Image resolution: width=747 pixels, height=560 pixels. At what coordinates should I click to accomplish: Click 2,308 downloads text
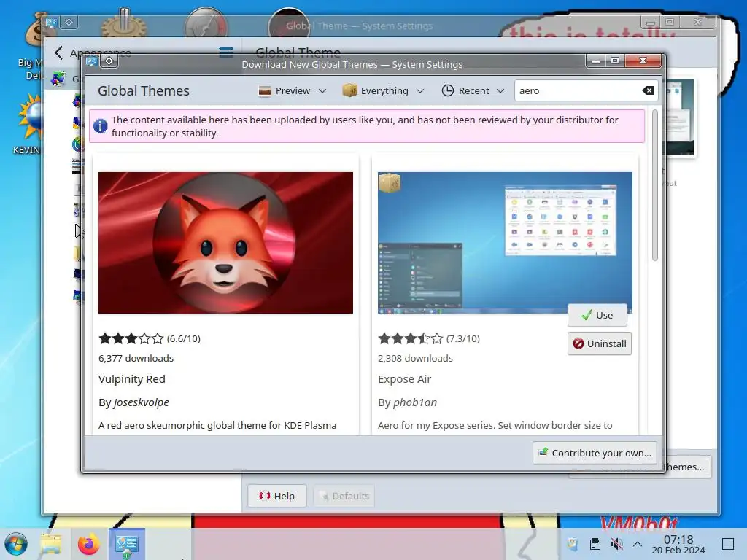pyautogui.click(x=415, y=358)
